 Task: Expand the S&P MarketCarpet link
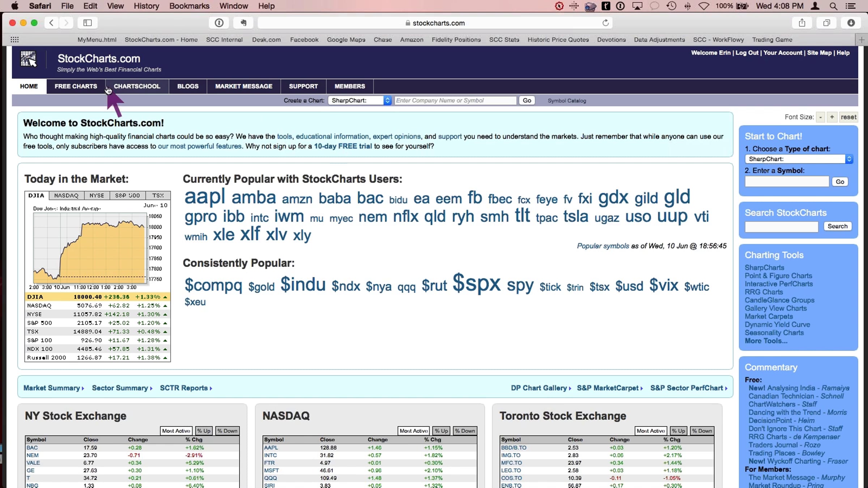click(x=610, y=388)
